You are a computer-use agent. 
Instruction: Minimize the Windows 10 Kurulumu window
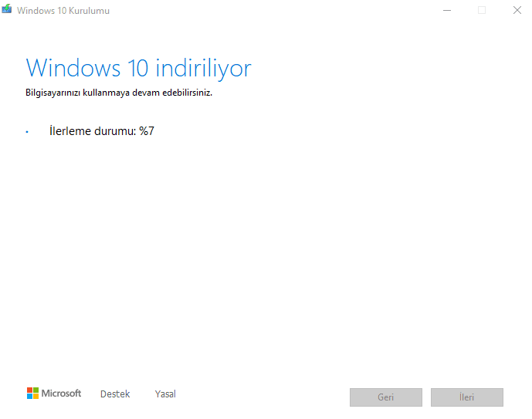click(446, 10)
